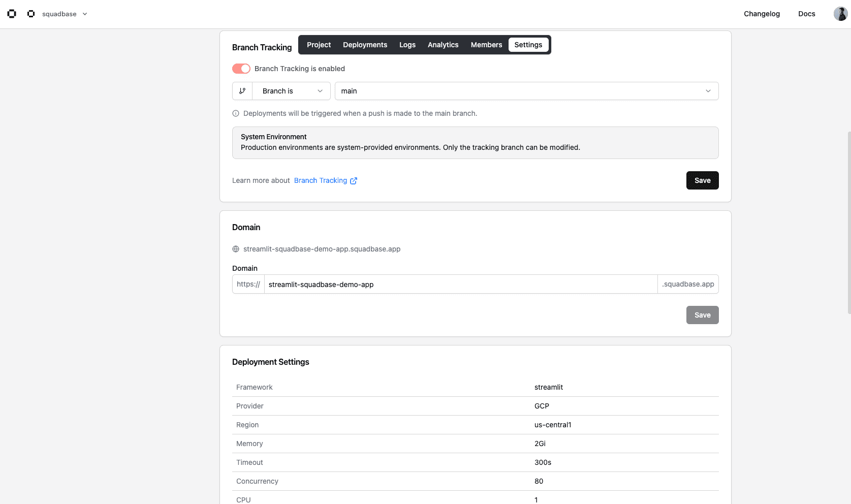Open the main branch selection dropdown
The height and width of the screenshot is (504, 851).
pos(526,91)
